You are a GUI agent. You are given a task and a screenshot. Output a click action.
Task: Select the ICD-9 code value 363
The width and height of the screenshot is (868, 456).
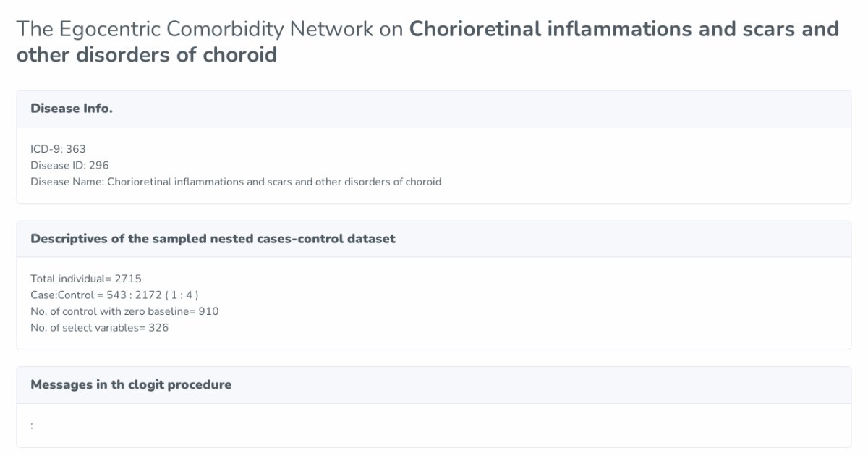point(76,149)
